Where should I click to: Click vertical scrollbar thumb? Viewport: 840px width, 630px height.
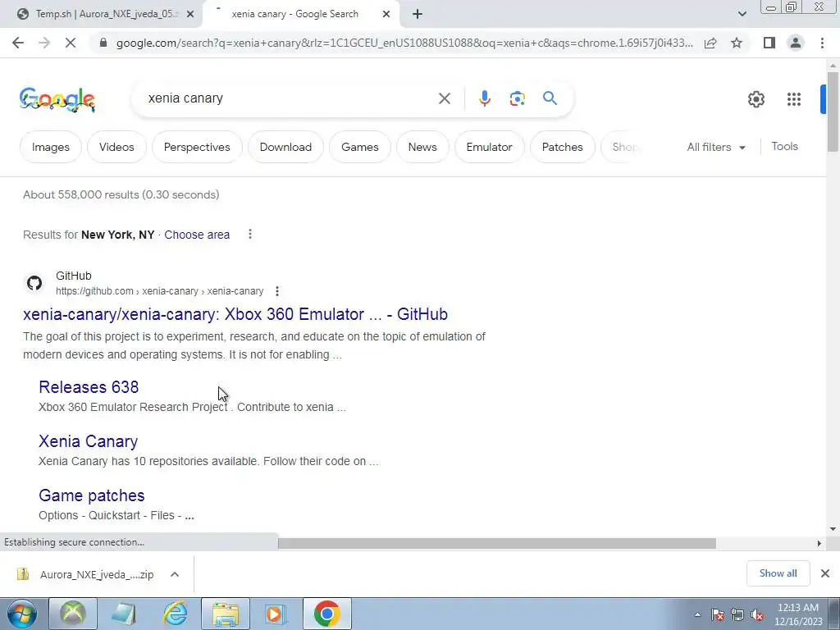pyautogui.click(x=832, y=111)
